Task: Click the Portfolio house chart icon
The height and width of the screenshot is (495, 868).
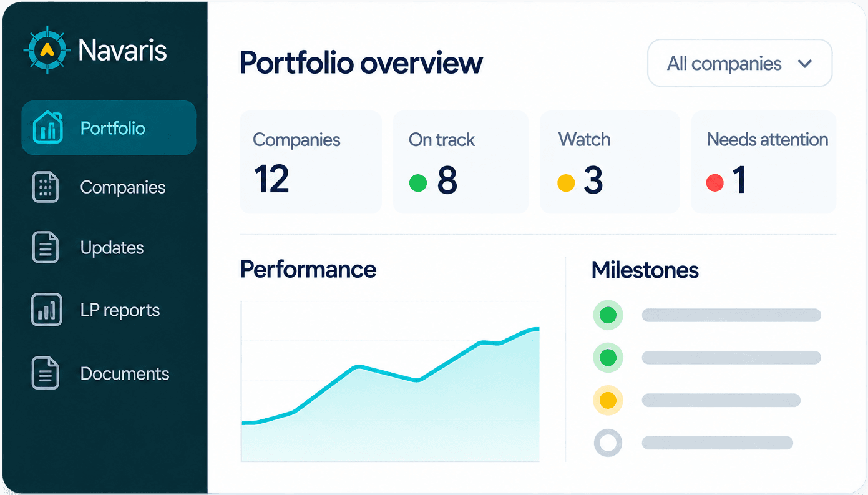Action: (x=47, y=128)
